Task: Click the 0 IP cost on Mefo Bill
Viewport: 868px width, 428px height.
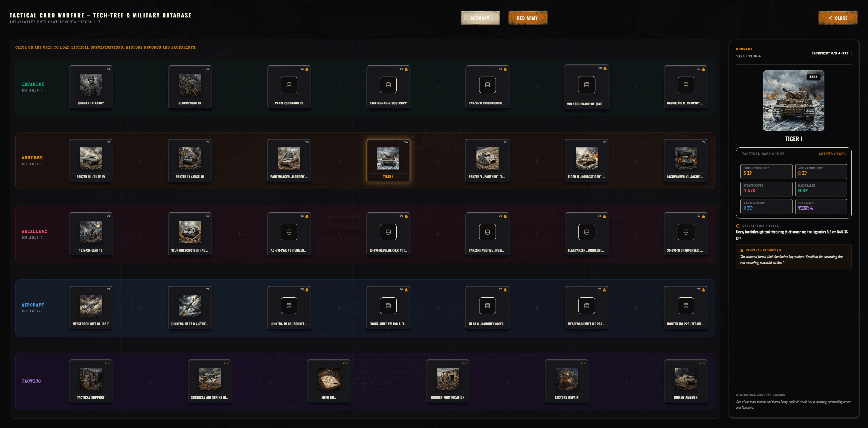Action: (345, 363)
